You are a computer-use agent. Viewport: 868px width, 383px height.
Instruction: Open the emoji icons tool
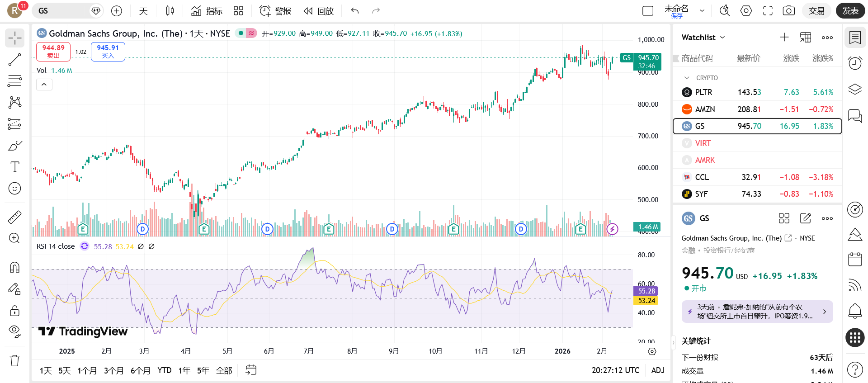point(15,189)
